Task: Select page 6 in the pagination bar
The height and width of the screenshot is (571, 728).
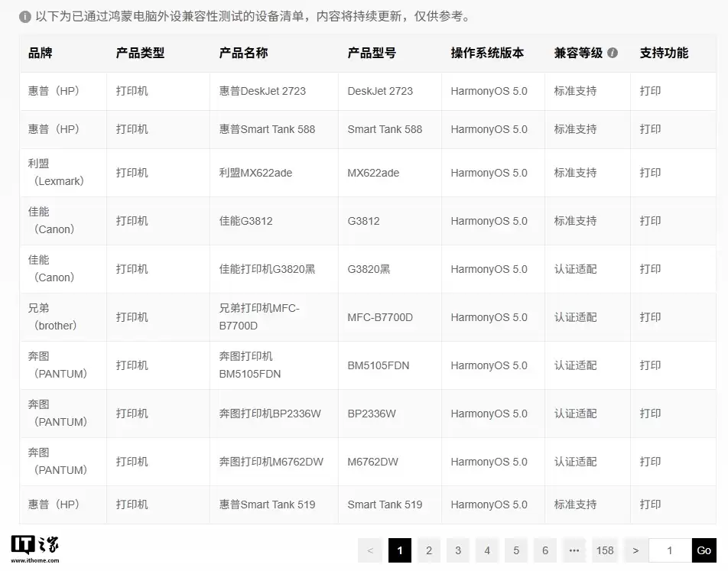Action: point(544,550)
